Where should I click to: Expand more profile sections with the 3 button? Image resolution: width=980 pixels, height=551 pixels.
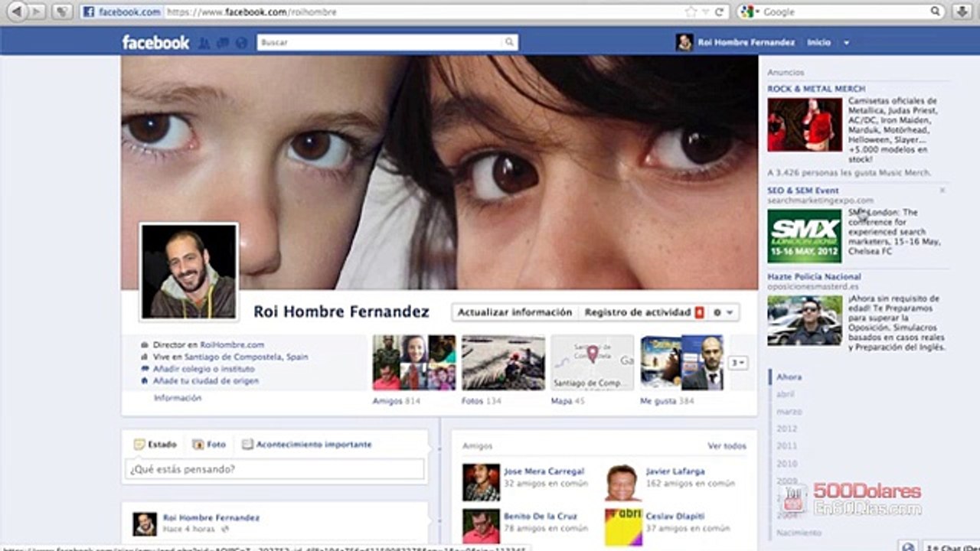click(x=738, y=363)
